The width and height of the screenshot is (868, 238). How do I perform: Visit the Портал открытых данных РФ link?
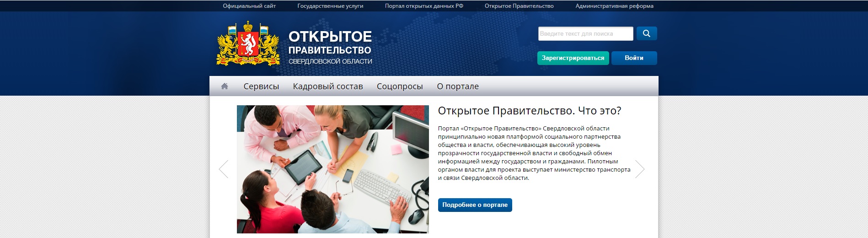(x=424, y=6)
